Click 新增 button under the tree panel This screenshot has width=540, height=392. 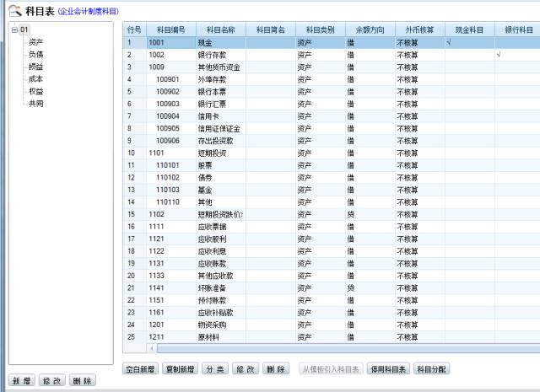tap(22, 381)
